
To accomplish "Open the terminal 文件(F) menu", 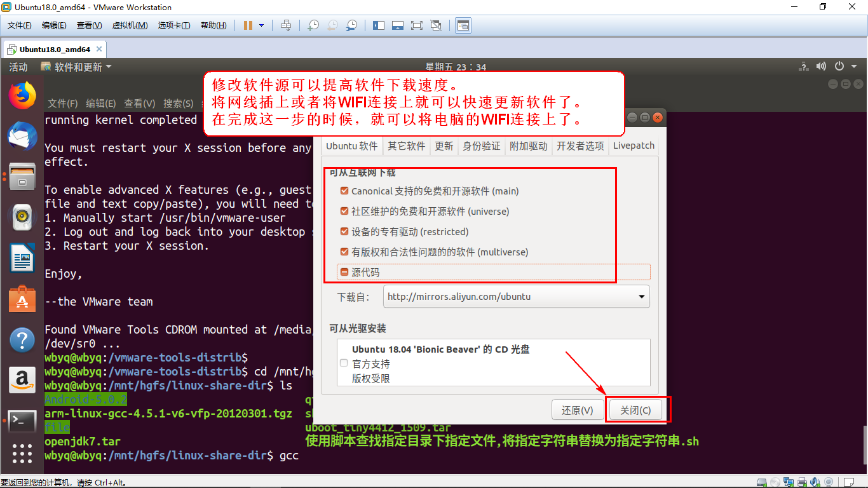I will [63, 103].
